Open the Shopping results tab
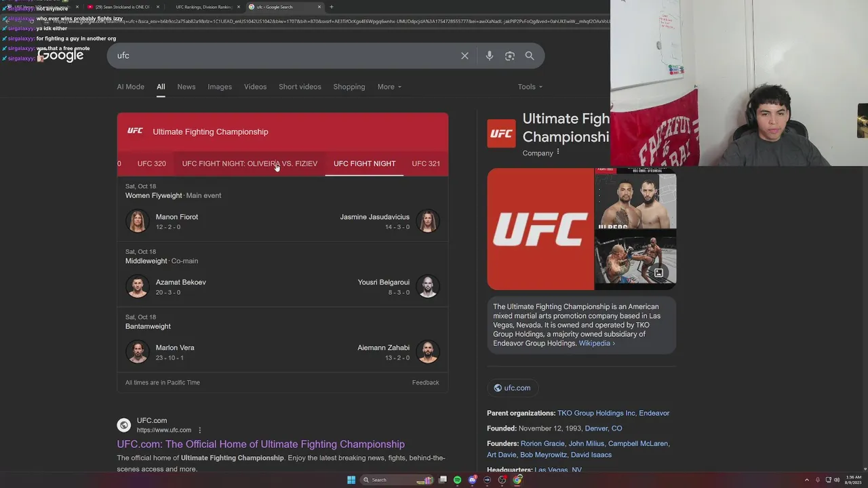 tap(349, 87)
